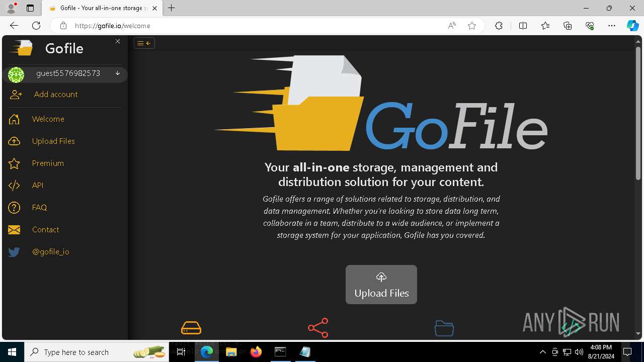Open a new tab with plus button

pyautogui.click(x=172, y=8)
